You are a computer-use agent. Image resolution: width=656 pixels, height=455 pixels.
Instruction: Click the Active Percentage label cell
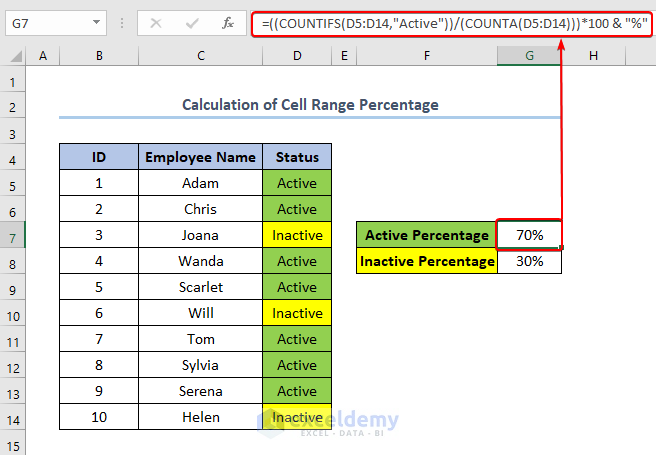coord(427,235)
